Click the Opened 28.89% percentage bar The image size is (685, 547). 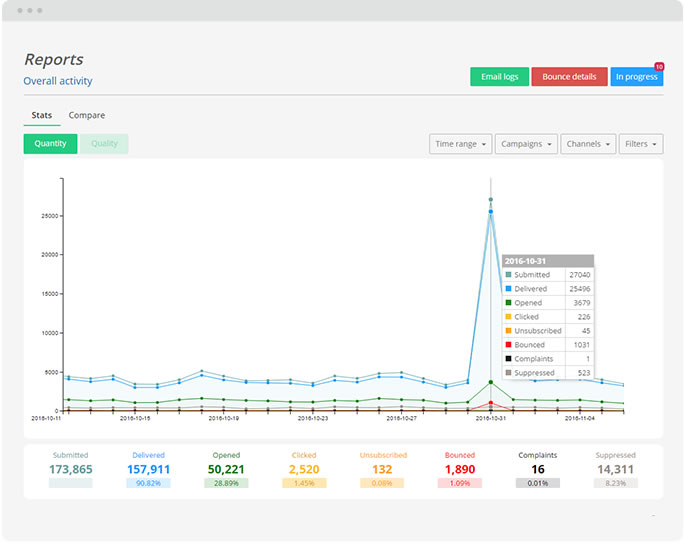coord(226,483)
